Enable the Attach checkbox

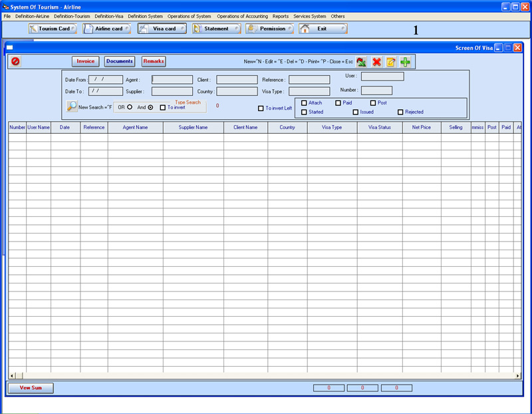coord(304,103)
